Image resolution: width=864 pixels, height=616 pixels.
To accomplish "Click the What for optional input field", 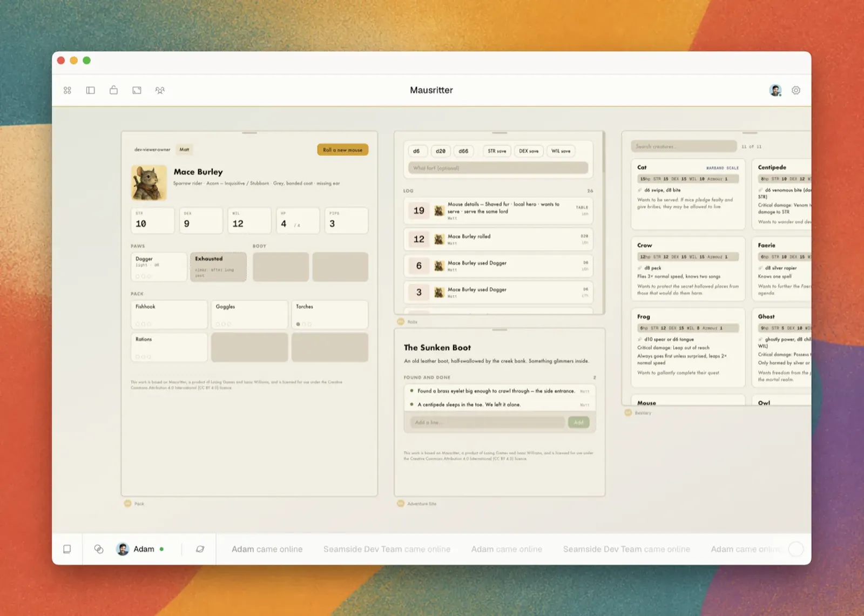I will (x=498, y=168).
